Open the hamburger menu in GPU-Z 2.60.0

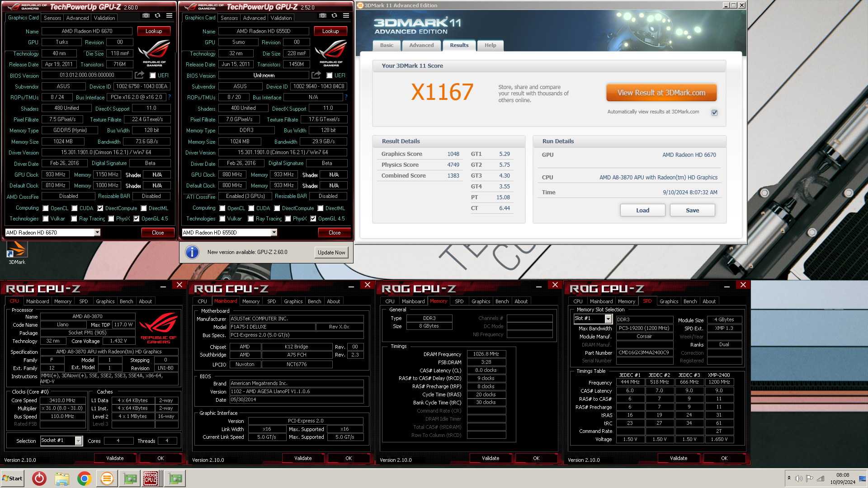(x=169, y=16)
